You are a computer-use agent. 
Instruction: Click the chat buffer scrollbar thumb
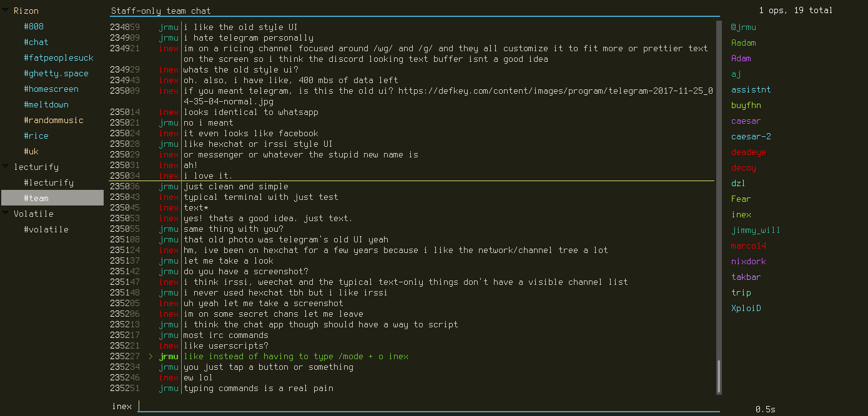[718, 375]
